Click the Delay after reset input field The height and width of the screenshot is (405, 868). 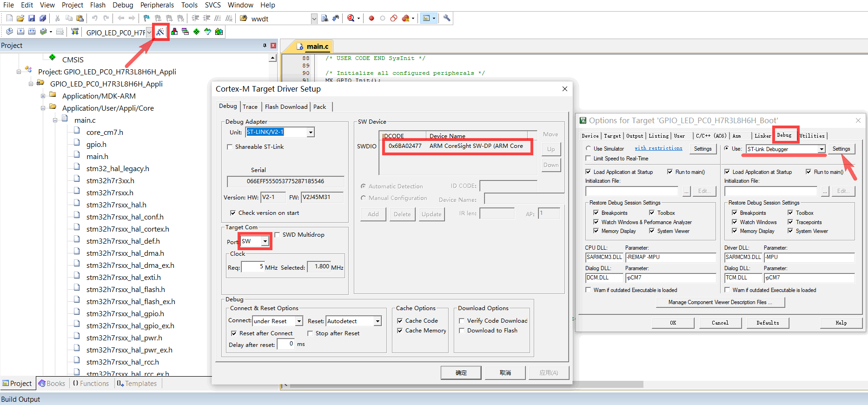click(286, 345)
